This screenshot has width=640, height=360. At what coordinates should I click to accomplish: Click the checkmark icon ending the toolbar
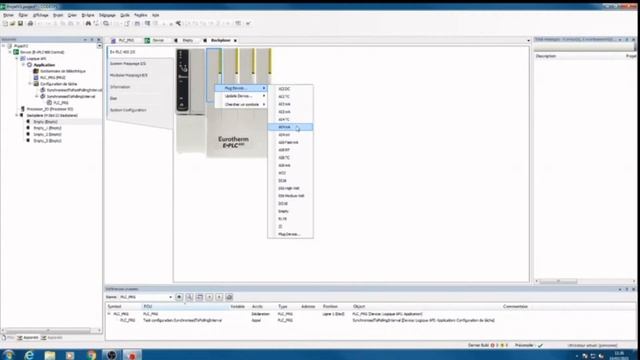coord(248,24)
